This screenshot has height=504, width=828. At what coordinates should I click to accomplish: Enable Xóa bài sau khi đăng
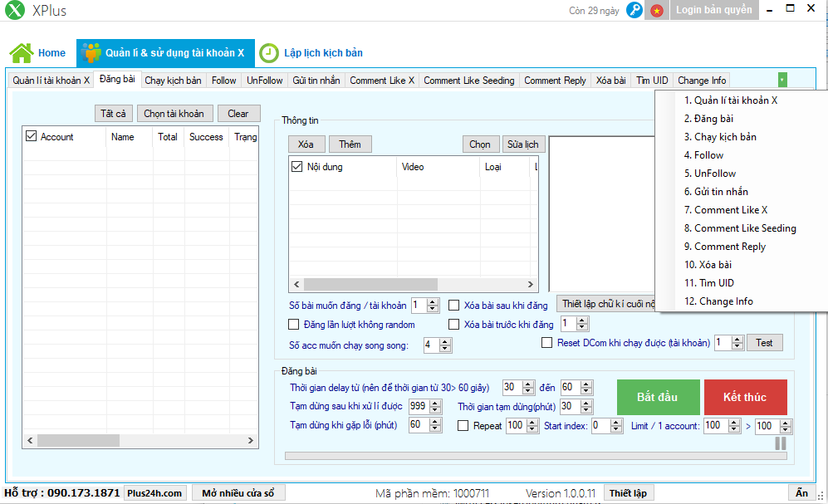[x=453, y=305]
